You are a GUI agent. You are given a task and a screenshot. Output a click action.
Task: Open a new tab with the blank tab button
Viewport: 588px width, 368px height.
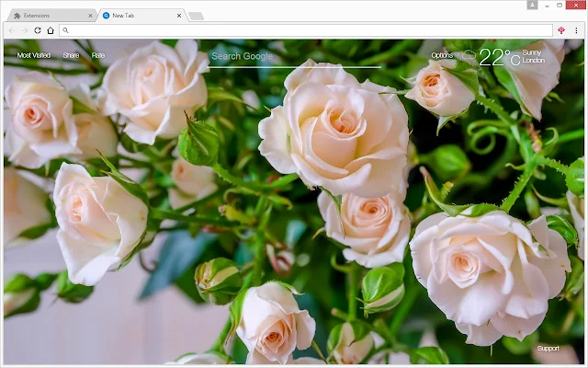click(x=196, y=16)
